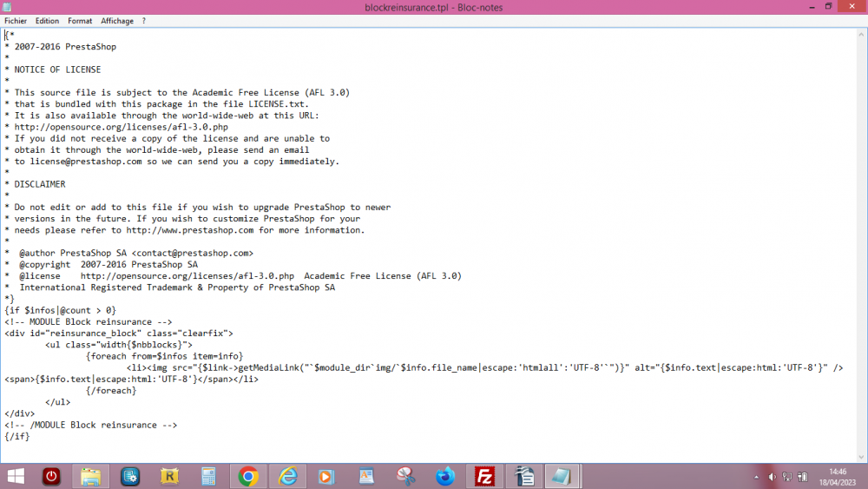The height and width of the screenshot is (489, 868).
Task: Click the 'International Registered Trademark' line
Action: pos(177,287)
